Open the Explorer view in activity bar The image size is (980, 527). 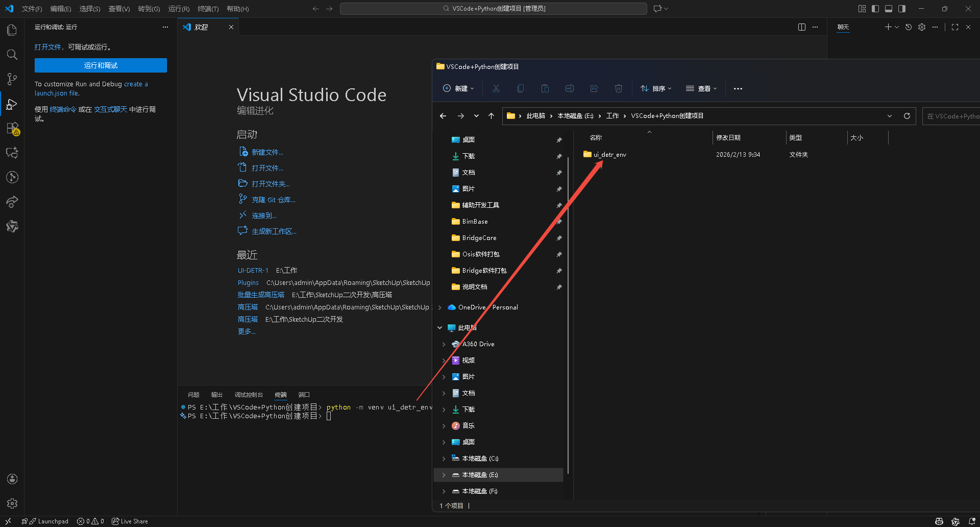point(12,30)
